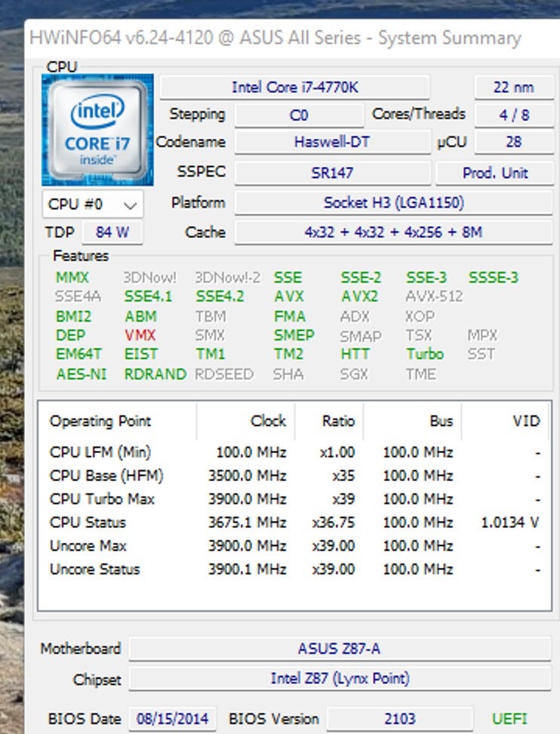560x734 pixels.
Task: Select the CPU Base (HFM) row
Action: coord(294,476)
